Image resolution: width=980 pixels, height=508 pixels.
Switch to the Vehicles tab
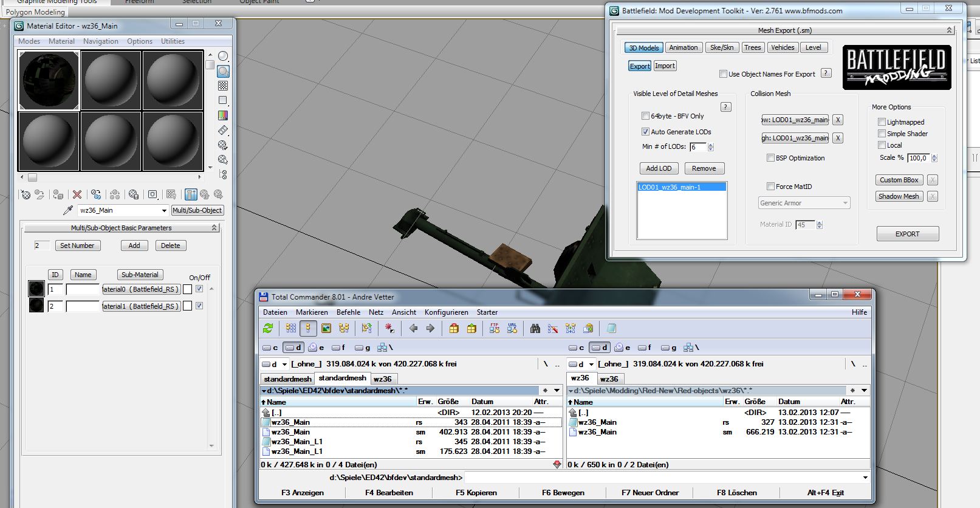tap(783, 47)
